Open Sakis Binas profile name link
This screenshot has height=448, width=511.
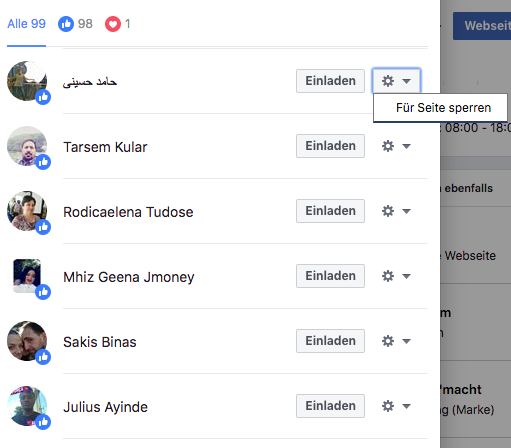click(100, 342)
